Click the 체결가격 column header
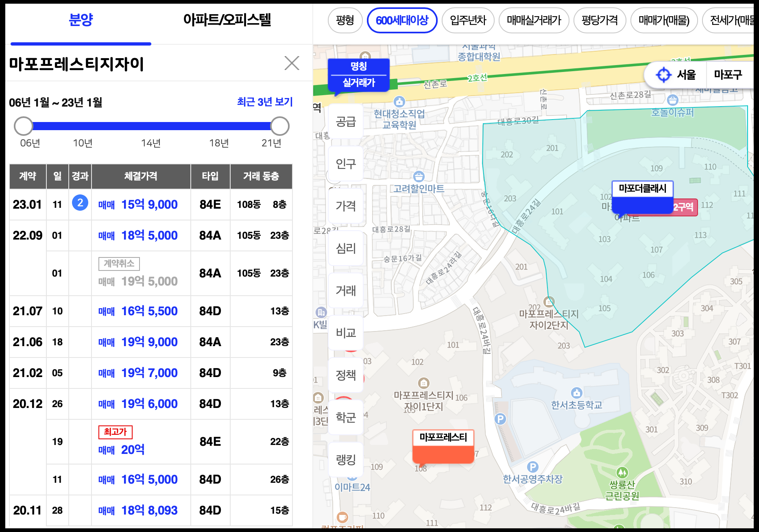Viewport: 759px width, 532px height. tap(141, 176)
